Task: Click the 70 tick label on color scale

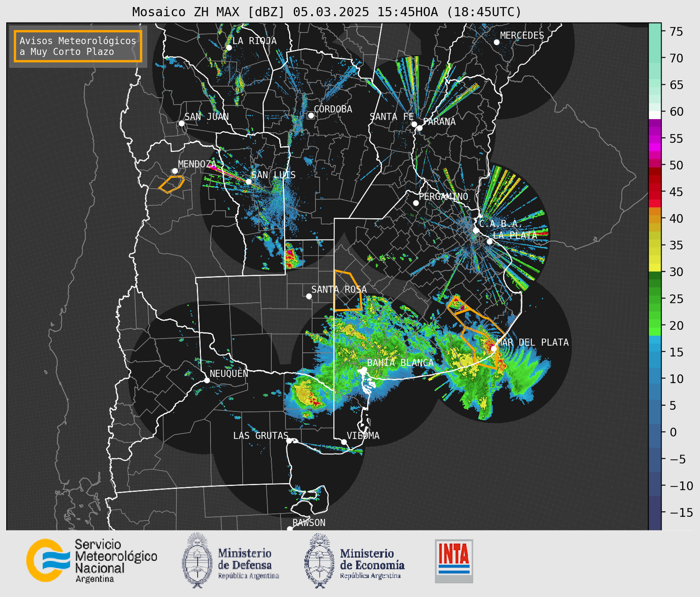Action: click(676, 58)
